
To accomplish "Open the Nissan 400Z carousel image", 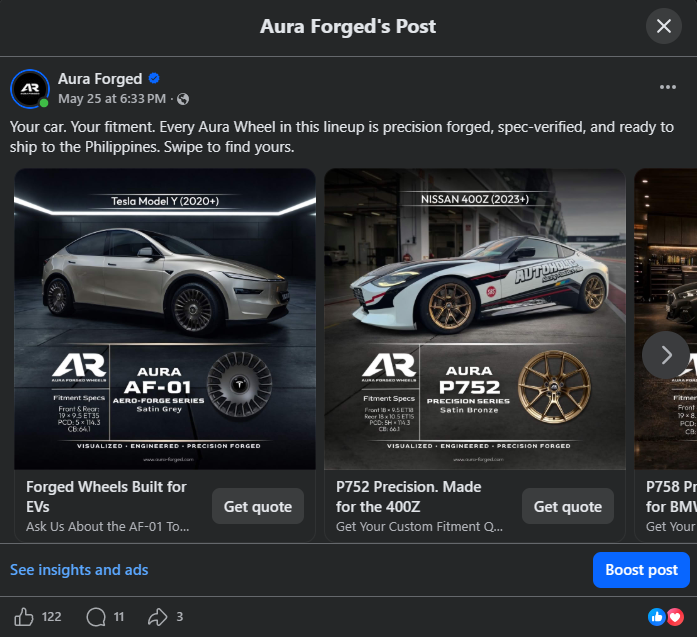I will 475,319.
